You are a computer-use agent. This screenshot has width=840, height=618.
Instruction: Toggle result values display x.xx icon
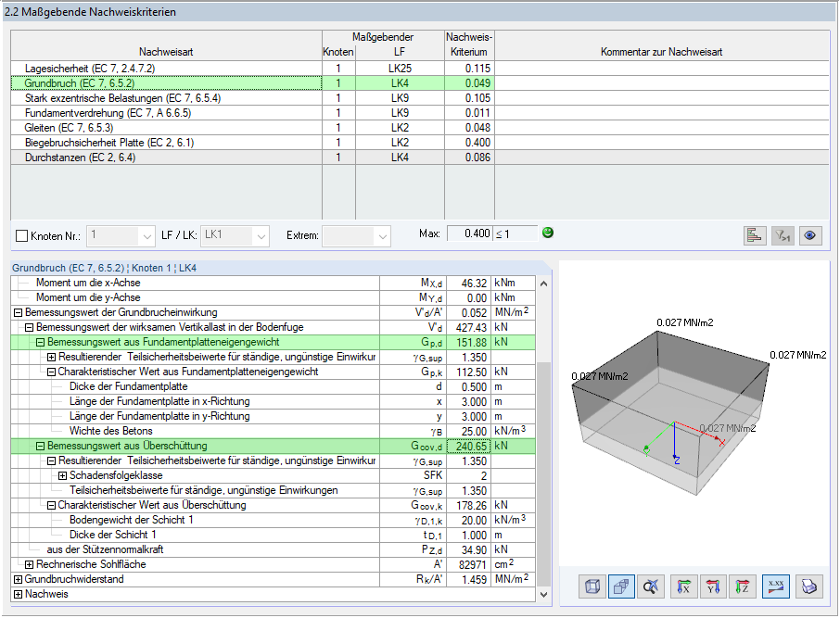click(x=776, y=586)
